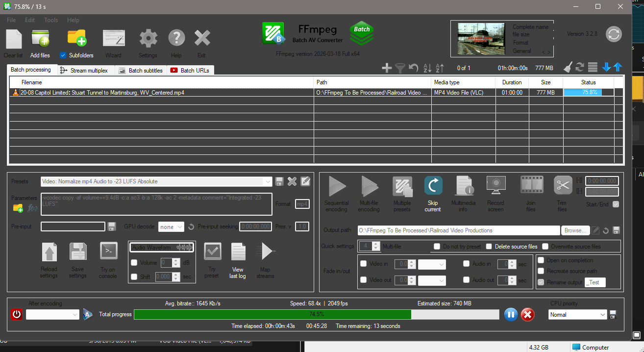
Task: Open the Edit menu
Action: click(x=30, y=20)
